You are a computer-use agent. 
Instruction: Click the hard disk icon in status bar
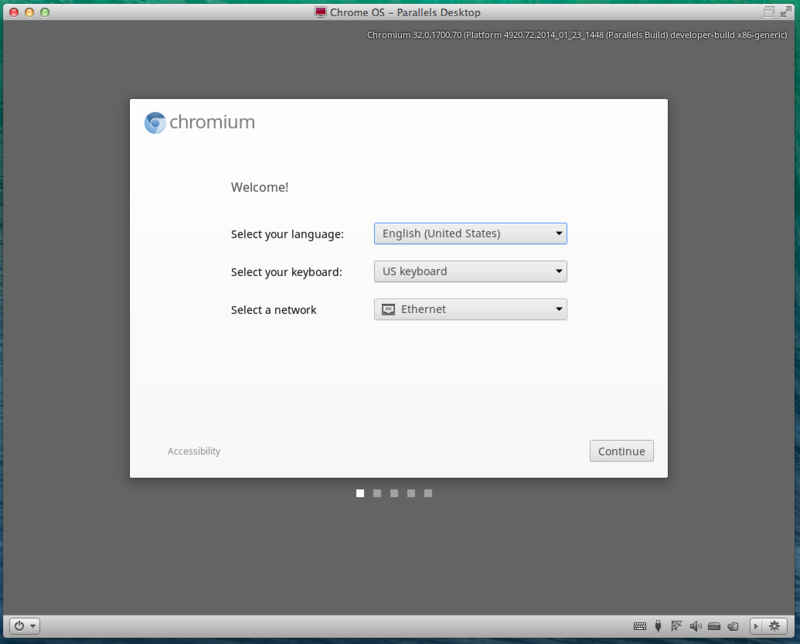(714, 626)
